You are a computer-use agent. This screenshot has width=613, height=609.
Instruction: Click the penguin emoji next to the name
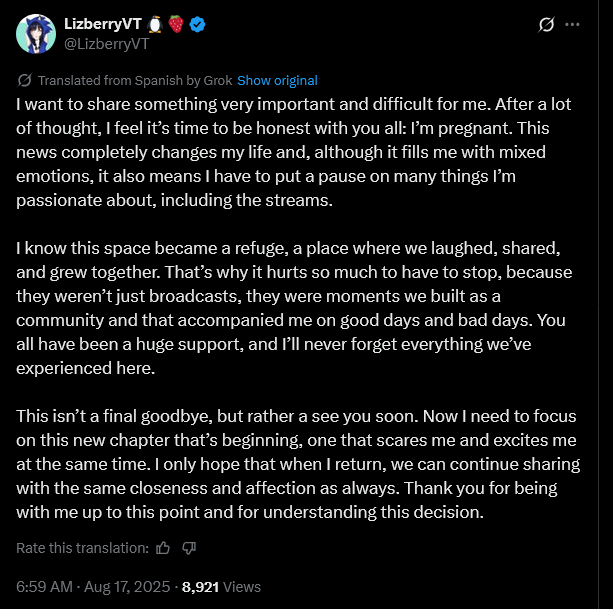tap(153, 24)
